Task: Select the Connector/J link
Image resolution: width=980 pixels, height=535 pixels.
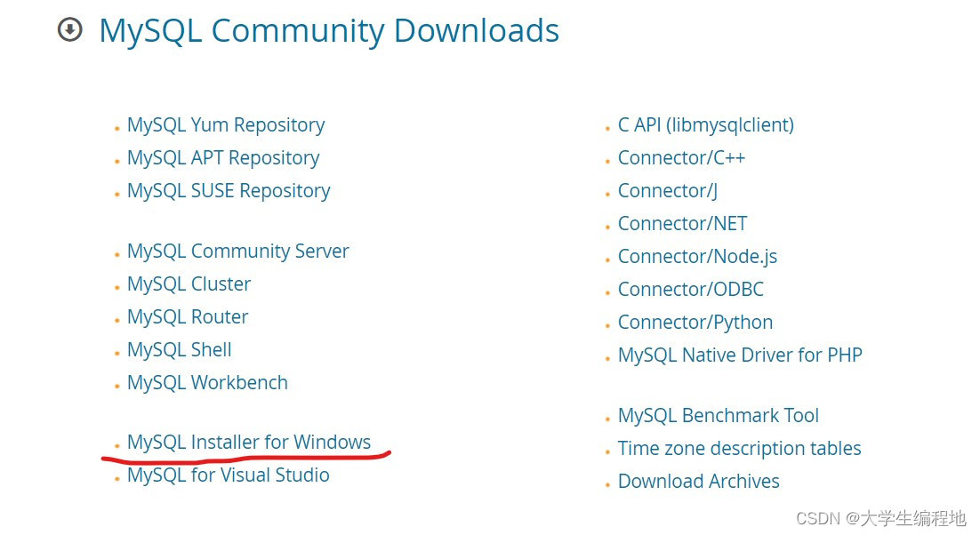Action: pos(668,190)
